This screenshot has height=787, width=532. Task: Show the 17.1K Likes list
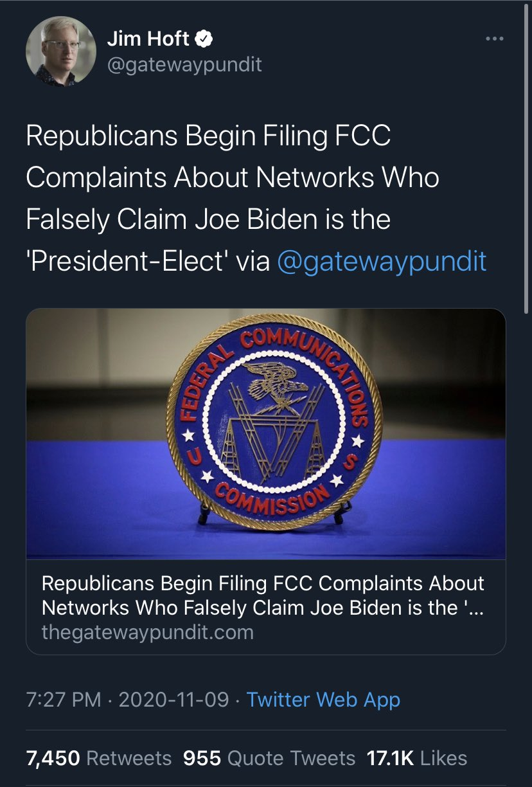pos(416,757)
